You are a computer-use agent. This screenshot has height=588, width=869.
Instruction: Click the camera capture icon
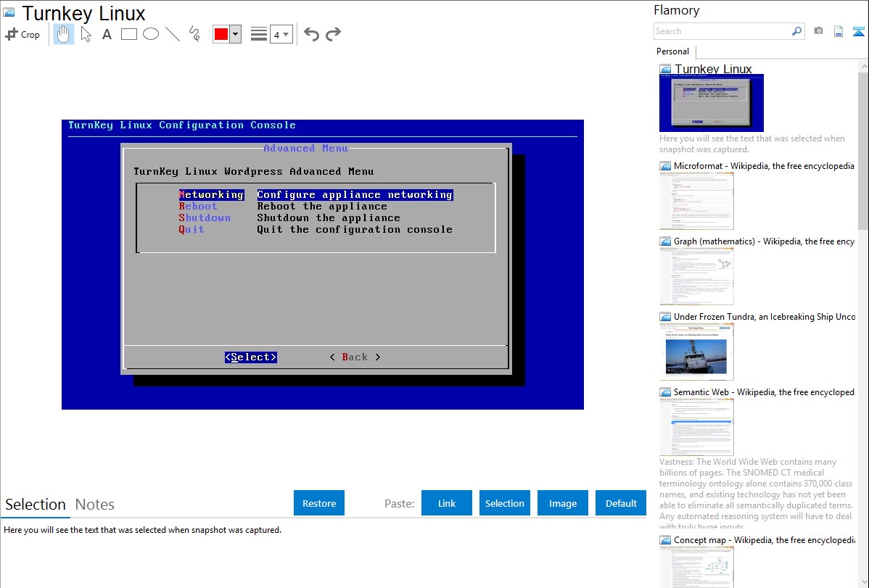click(818, 31)
